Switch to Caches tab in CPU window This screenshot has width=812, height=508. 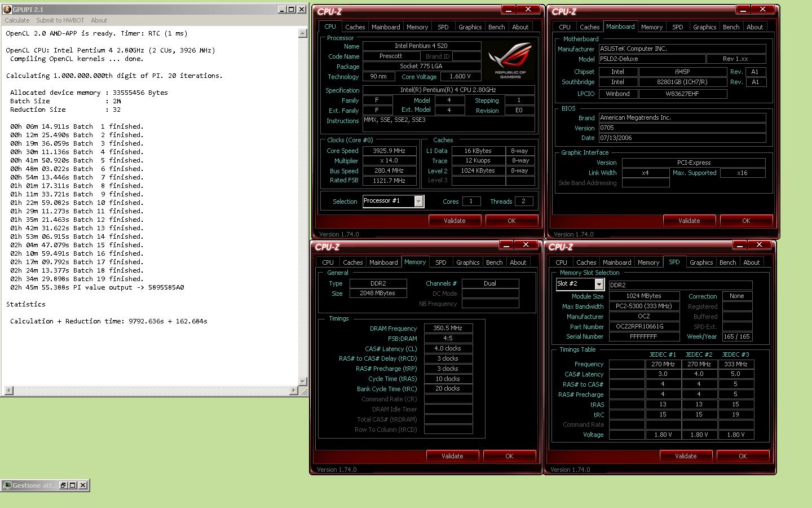click(355, 27)
